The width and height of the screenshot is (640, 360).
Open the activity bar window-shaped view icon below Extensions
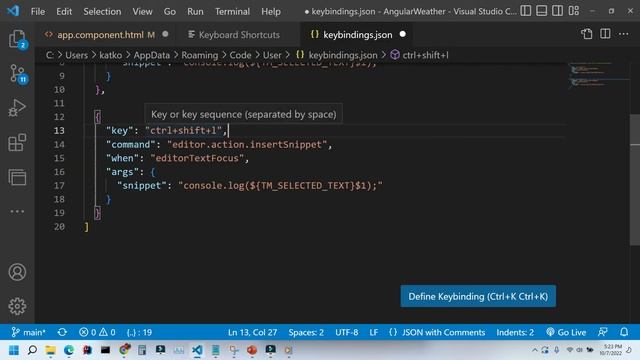(x=17, y=177)
